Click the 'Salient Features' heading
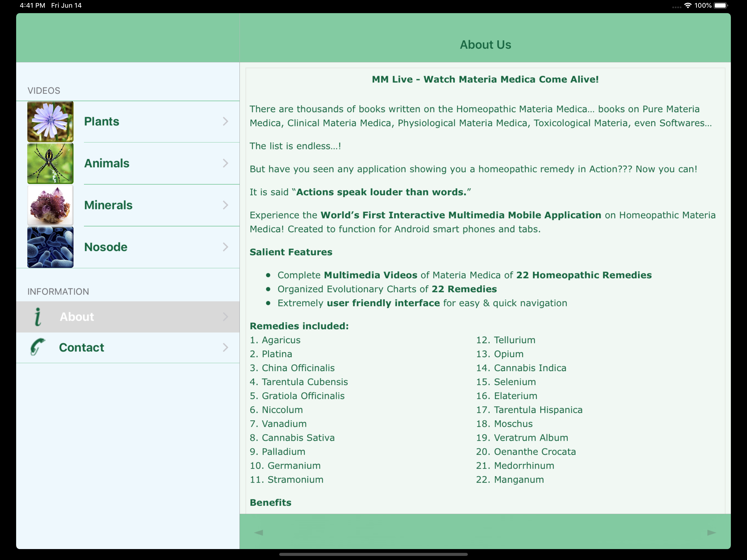 tap(291, 252)
